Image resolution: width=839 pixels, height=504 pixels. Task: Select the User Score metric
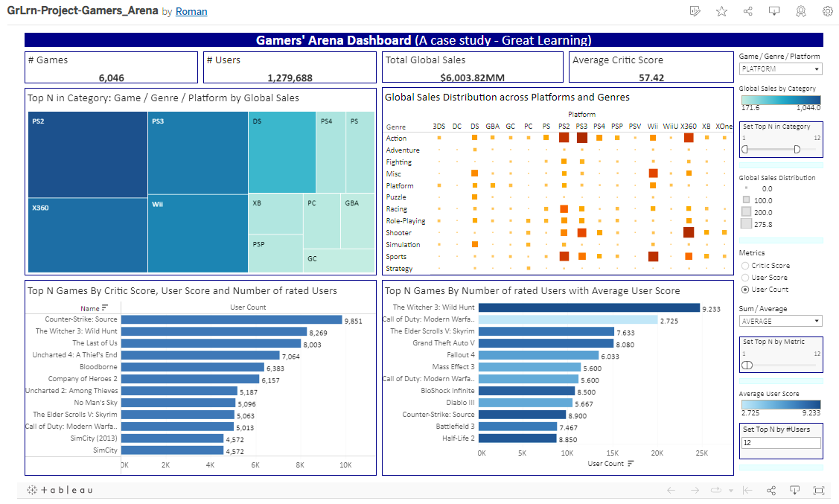pyautogui.click(x=745, y=278)
